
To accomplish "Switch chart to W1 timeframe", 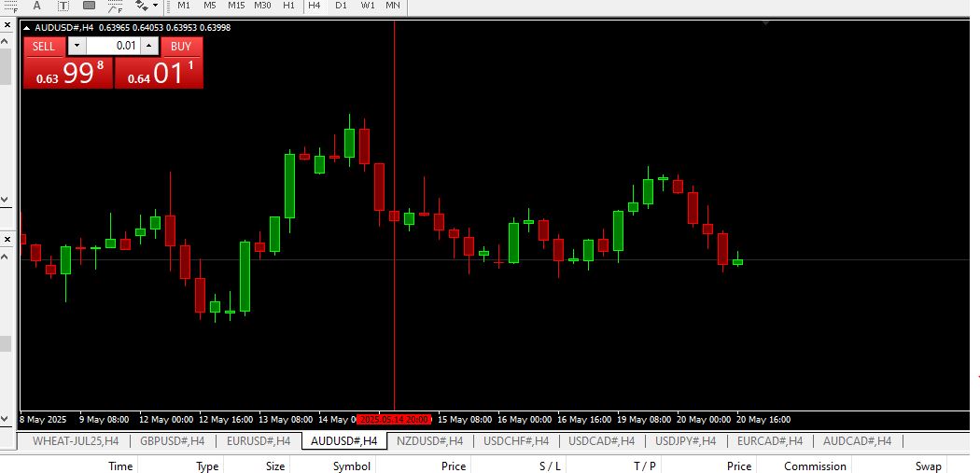I will point(368,5).
